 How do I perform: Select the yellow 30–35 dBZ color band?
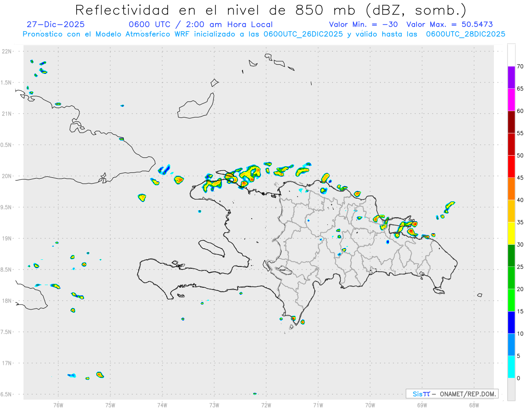511,233
